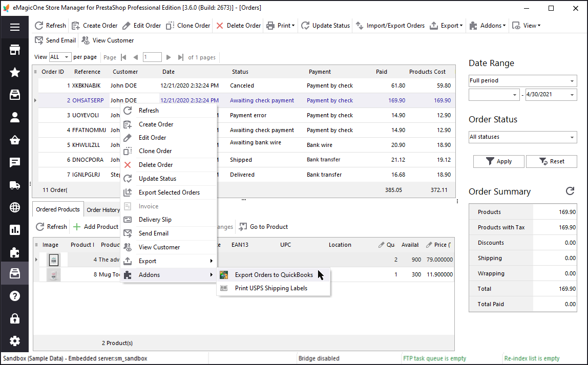
Task: Open the lock icon in sidebar
Action: (15, 318)
